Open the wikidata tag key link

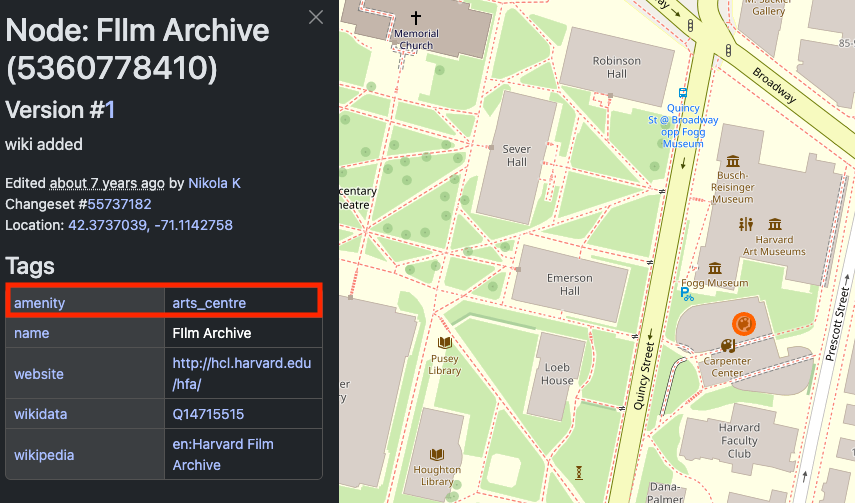[41, 414]
